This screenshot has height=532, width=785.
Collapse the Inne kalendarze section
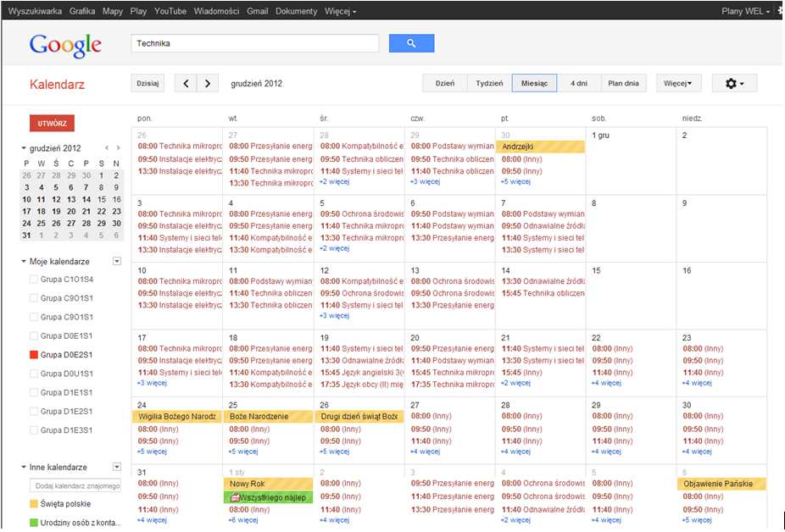pos(24,467)
